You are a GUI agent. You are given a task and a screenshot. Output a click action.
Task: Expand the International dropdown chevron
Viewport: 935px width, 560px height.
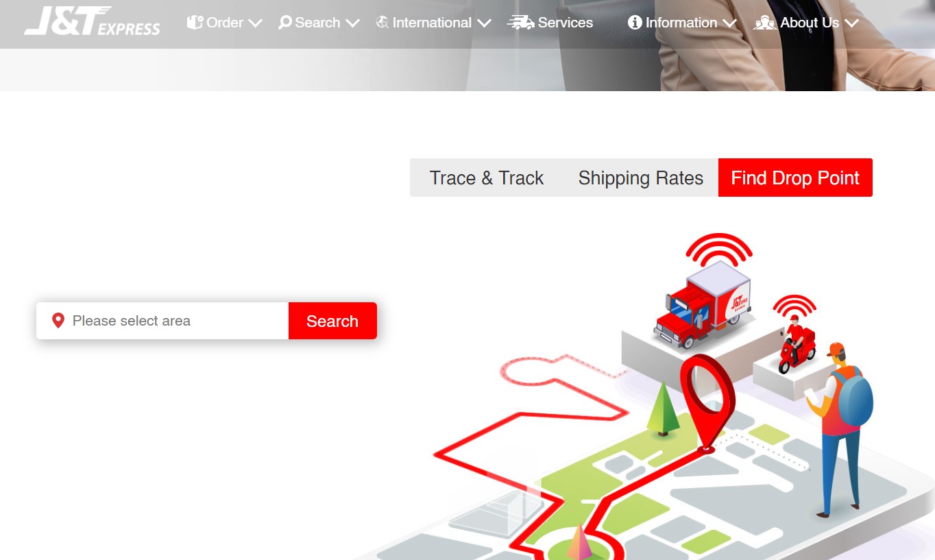pos(484,23)
